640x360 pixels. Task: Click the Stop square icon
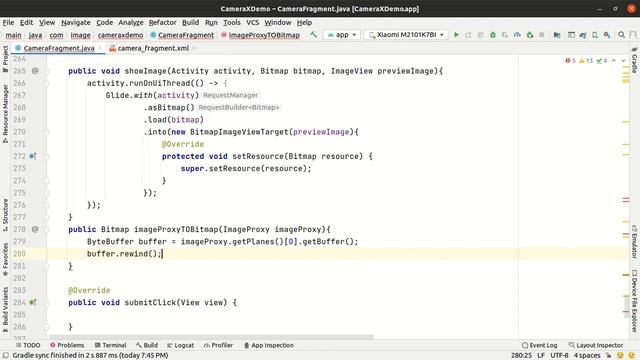point(542,35)
